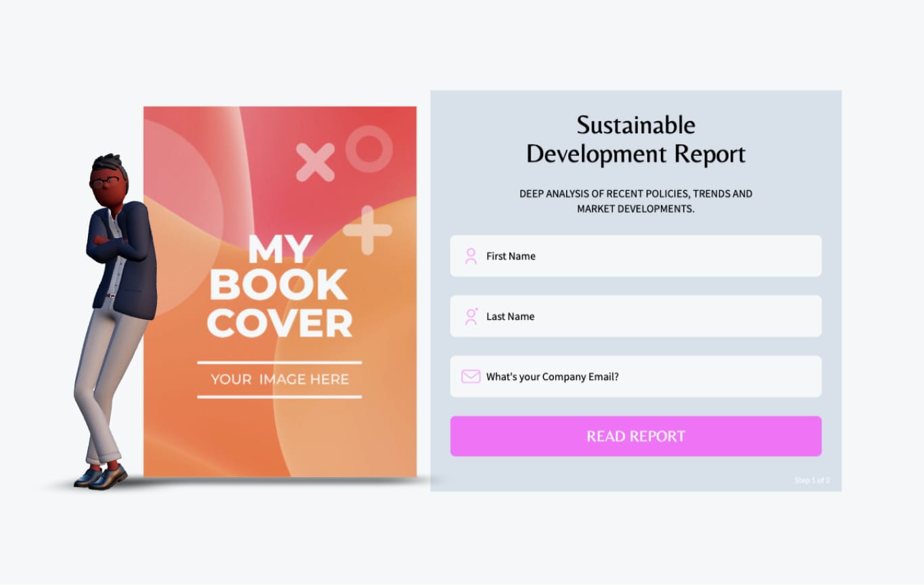Click the plus shape on book cover
Screen dimensions: 924x585
tap(367, 230)
